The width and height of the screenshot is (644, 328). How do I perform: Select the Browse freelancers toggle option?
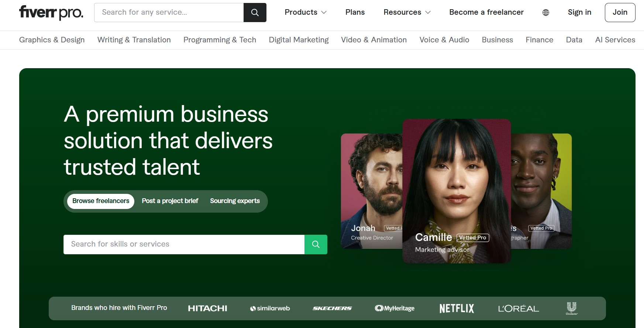point(101,201)
